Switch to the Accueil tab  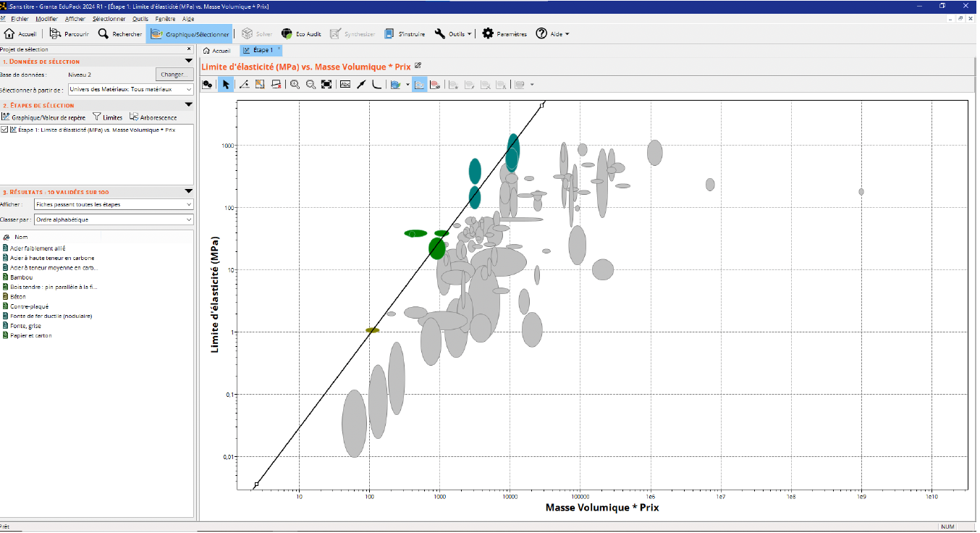217,51
